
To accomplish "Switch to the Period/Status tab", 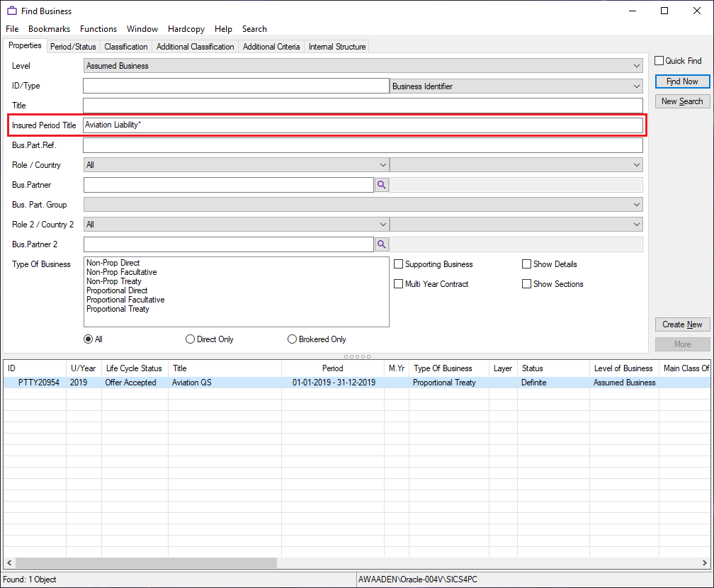I will coord(73,47).
